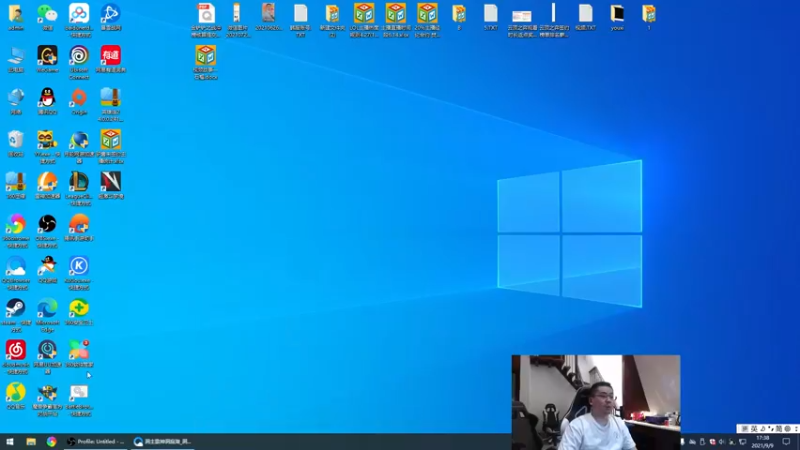Screen dimensions: 800x450
Task: Open Ubisoft Connect shortcut
Action: pyautogui.click(x=79, y=62)
